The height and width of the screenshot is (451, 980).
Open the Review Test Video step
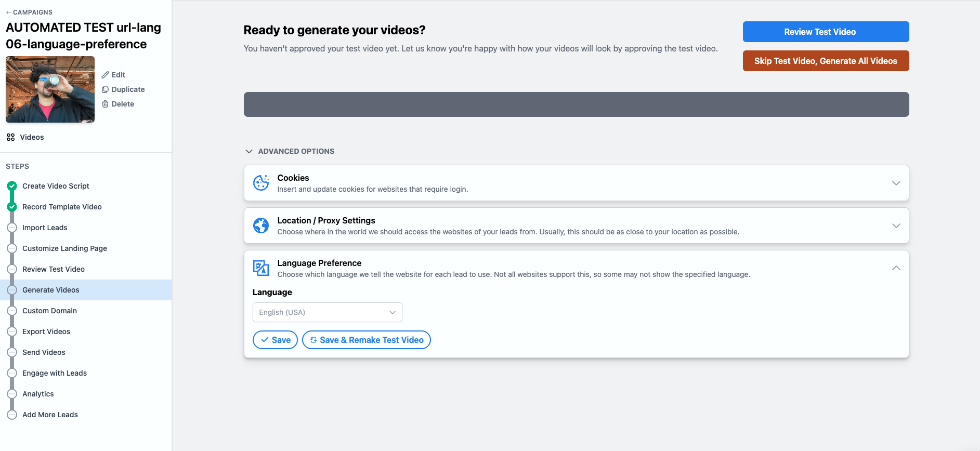point(54,269)
